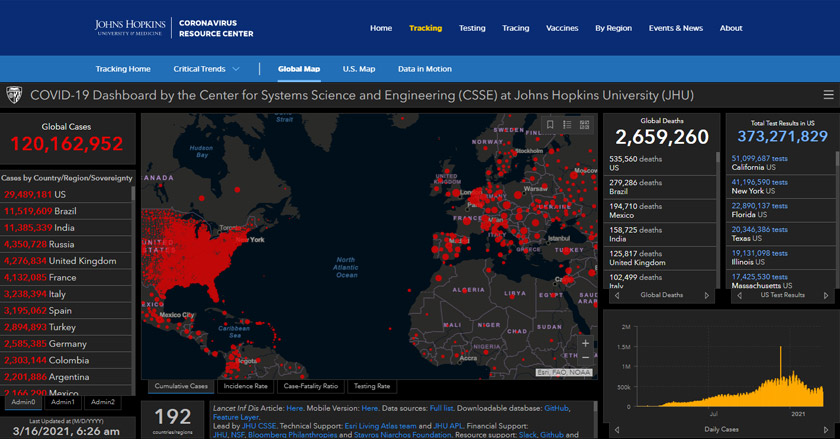Screen dimensions: 840x439
Task: Switch to the Global Map tab
Action: [299, 69]
